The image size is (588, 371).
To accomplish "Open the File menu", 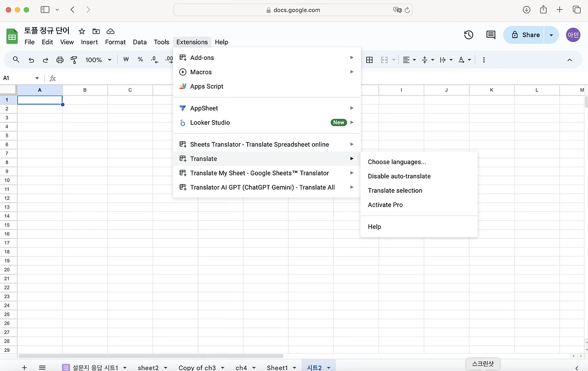I will [29, 42].
